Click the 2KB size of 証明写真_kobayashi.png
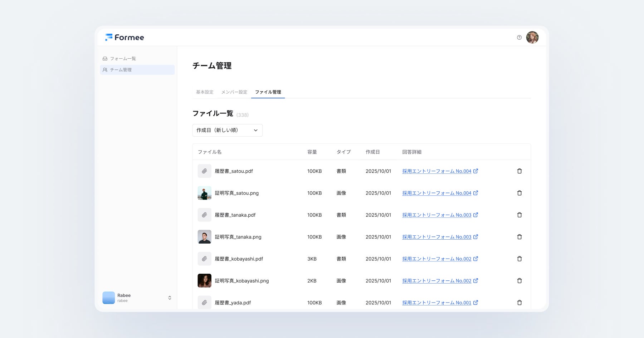 312,281
